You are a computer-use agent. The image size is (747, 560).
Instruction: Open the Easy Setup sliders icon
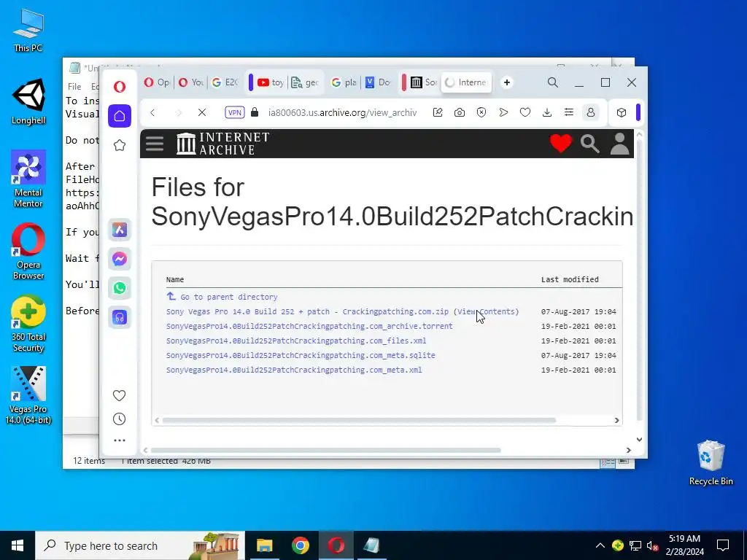(569, 112)
